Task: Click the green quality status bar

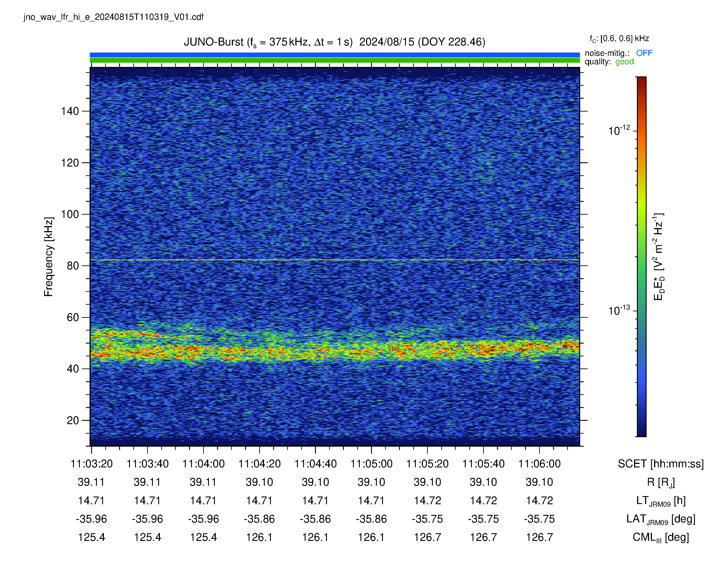Action: tap(335, 60)
